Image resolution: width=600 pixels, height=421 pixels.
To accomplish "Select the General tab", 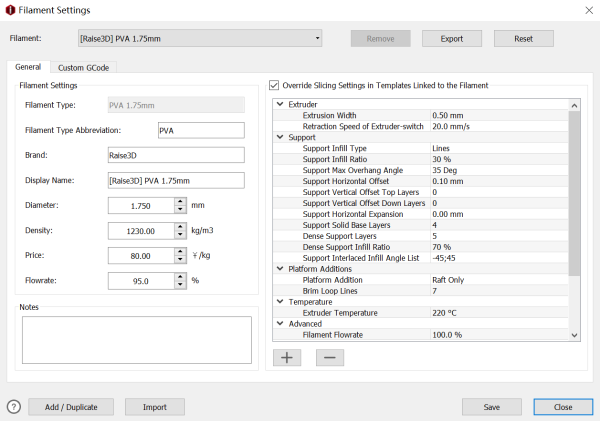I will coord(28,67).
